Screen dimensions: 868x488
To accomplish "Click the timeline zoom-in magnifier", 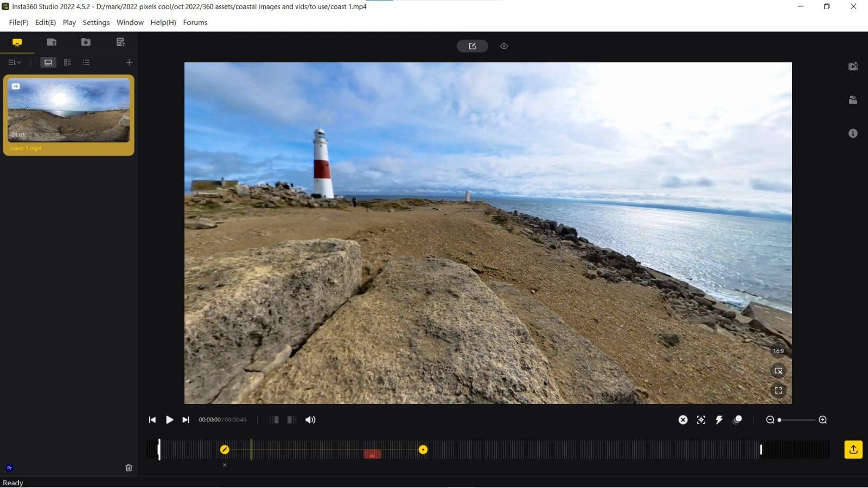I will tap(822, 420).
